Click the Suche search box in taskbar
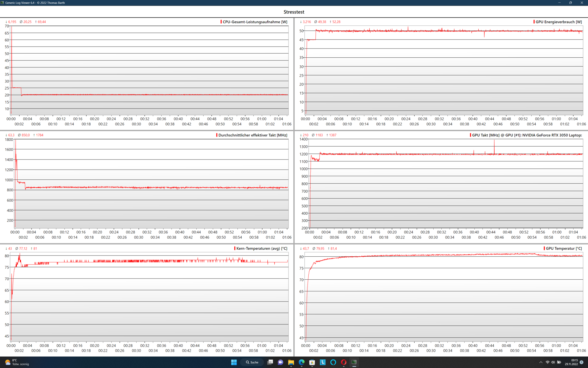The width and height of the screenshot is (588, 368). coord(252,362)
